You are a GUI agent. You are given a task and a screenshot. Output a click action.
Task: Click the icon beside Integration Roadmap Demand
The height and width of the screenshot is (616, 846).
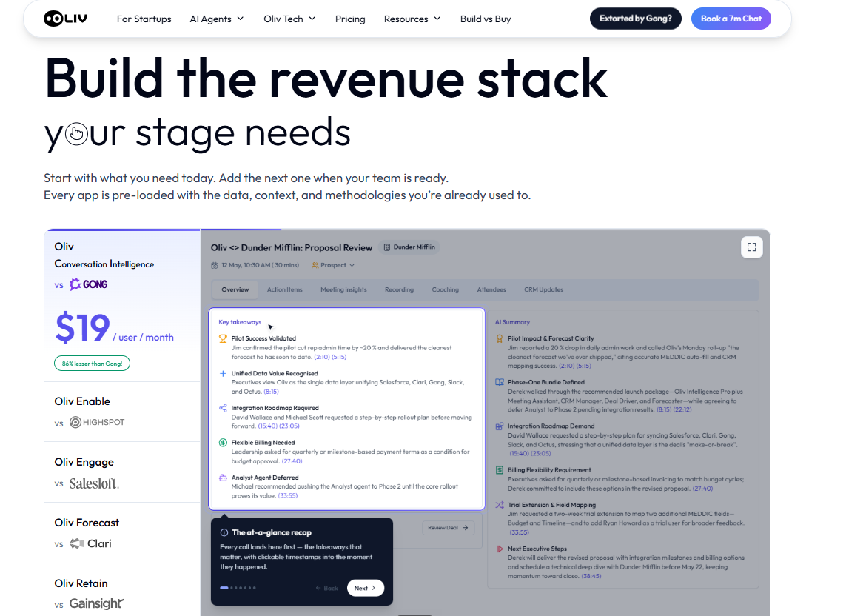click(500, 426)
